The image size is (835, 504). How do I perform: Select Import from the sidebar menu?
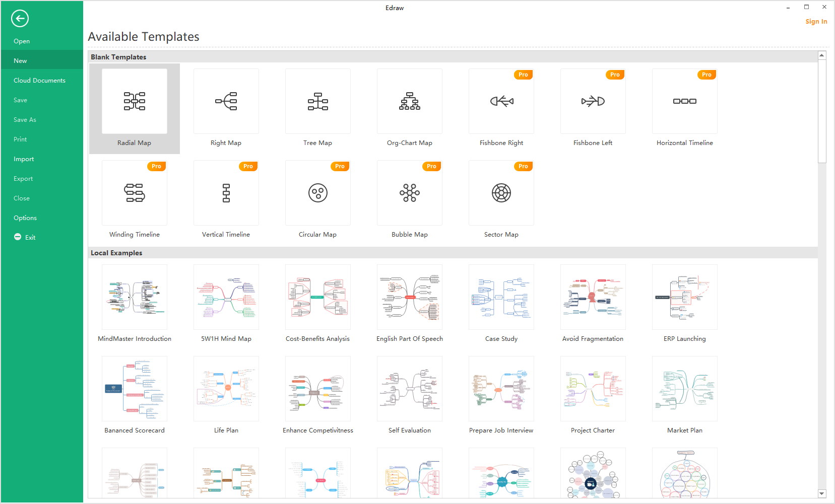[x=24, y=159]
